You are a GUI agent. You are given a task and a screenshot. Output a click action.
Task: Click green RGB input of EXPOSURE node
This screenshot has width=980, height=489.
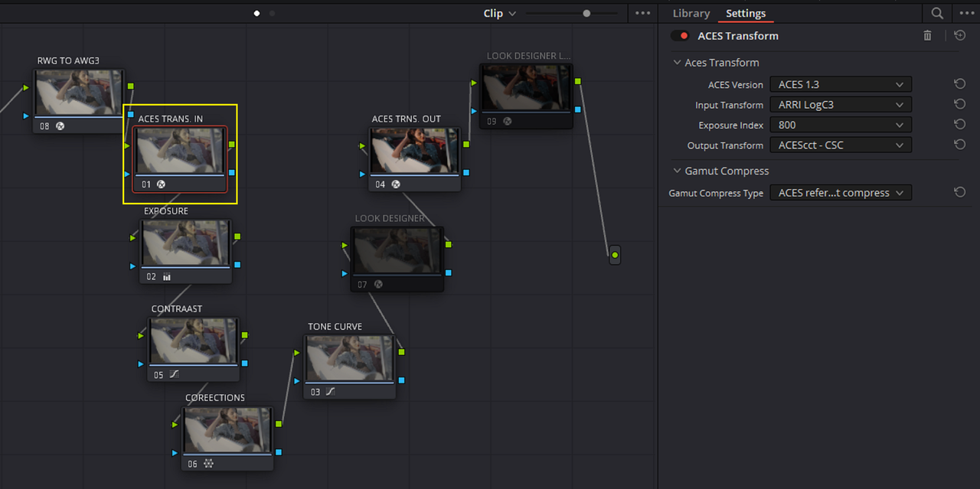coord(134,237)
